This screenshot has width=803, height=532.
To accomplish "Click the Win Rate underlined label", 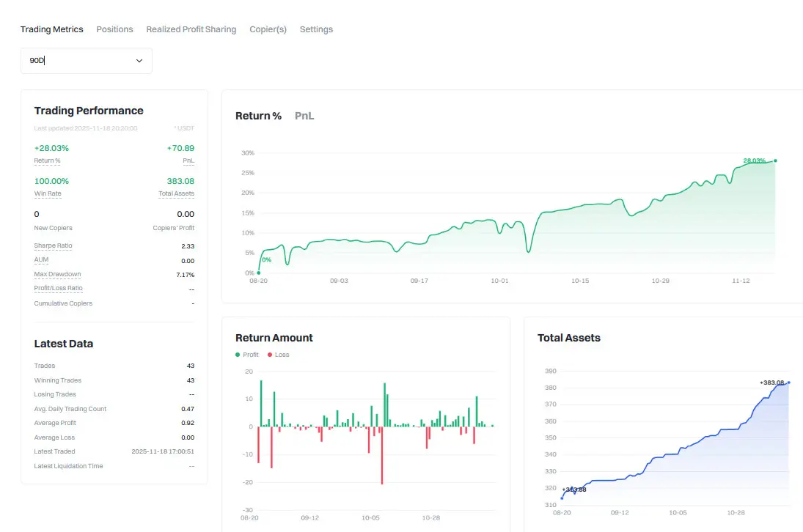I will click(x=48, y=193).
